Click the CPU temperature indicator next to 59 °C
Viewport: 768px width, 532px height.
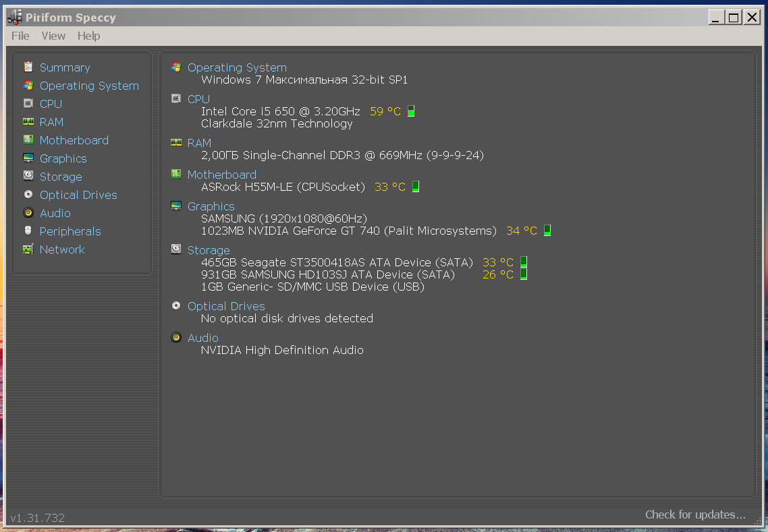(x=412, y=111)
